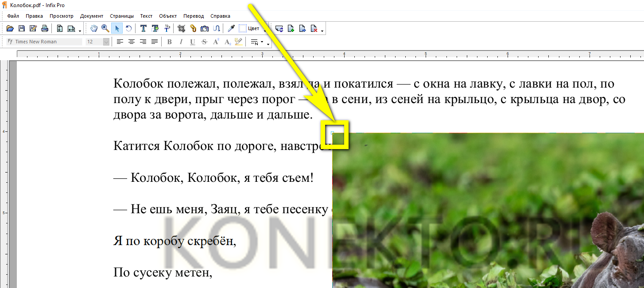The image size is (644, 288).
Task: Toggle Bold formatting
Action: pos(169,42)
